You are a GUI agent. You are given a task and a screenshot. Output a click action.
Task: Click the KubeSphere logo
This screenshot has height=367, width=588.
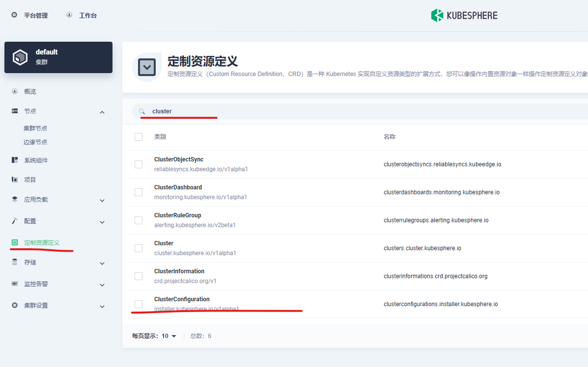click(x=464, y=15)
